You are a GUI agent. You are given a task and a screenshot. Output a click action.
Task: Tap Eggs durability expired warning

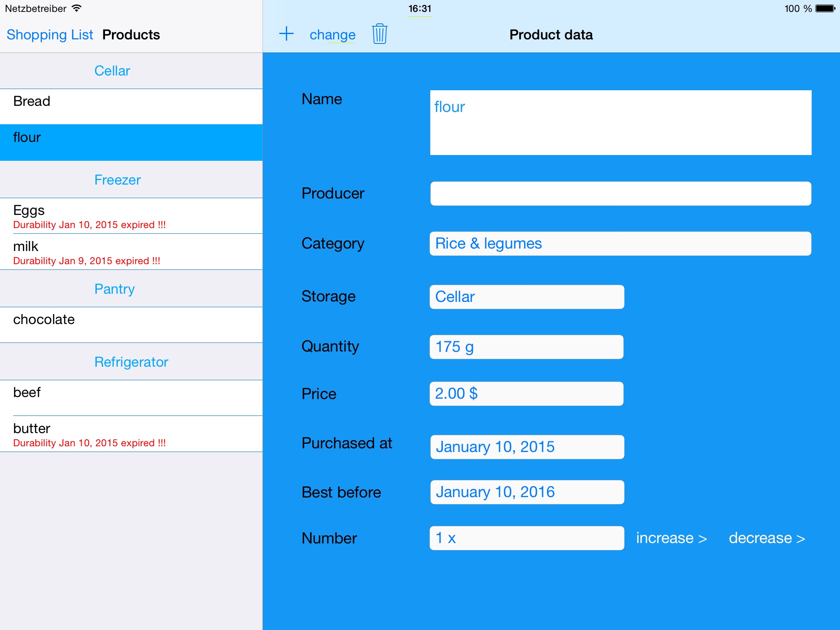click(x=89, y=225)
